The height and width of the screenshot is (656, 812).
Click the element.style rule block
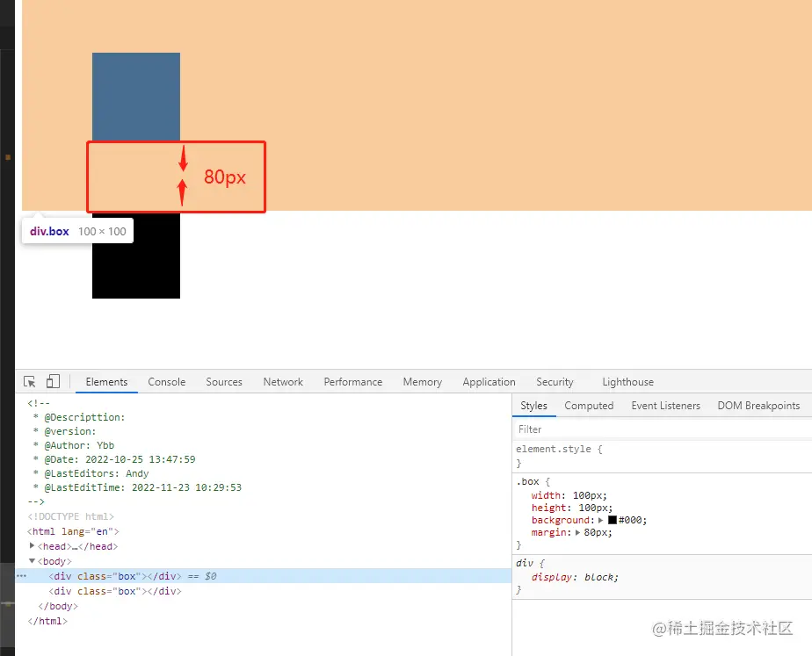click(x=662, y=456)
